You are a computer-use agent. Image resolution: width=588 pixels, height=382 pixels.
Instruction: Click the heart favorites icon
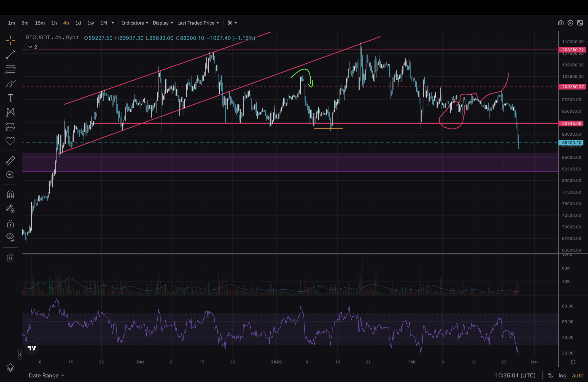(10, 141)
